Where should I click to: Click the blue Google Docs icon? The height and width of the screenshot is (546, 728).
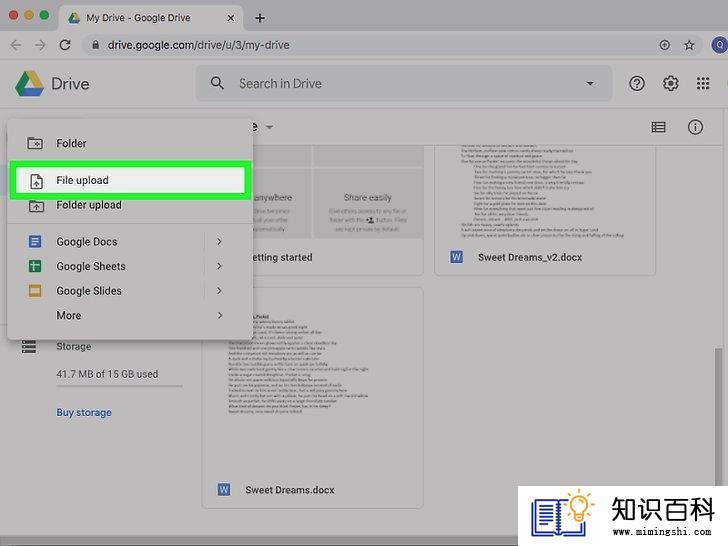(x=35, y=241)
